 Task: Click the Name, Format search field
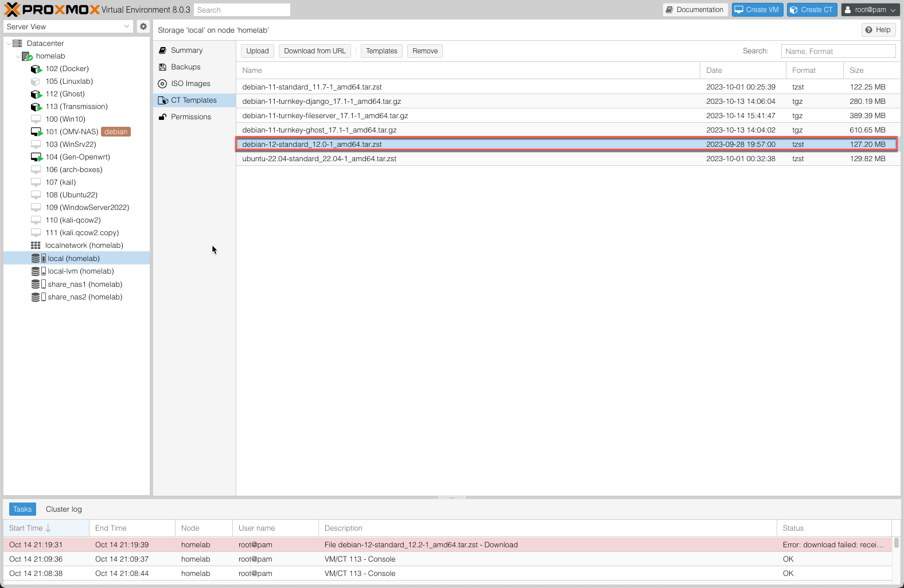(x=838, y=51)
